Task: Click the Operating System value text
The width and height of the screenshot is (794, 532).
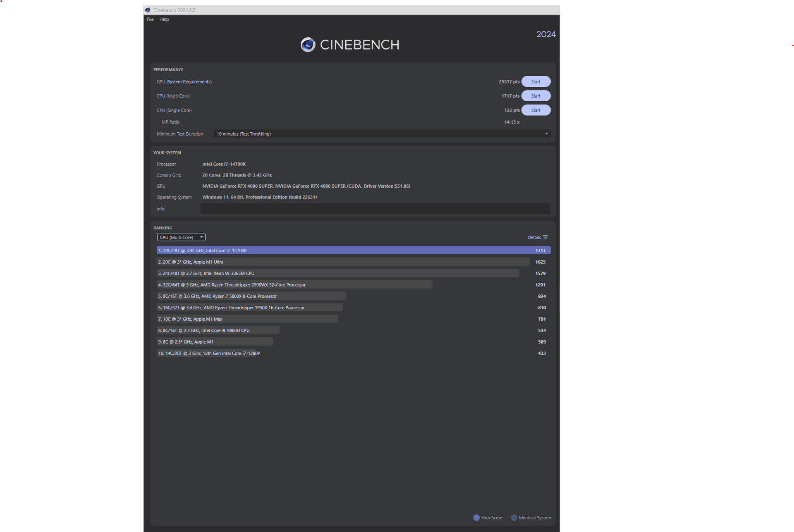Action: pyautogui.click(x=260, y=197)
